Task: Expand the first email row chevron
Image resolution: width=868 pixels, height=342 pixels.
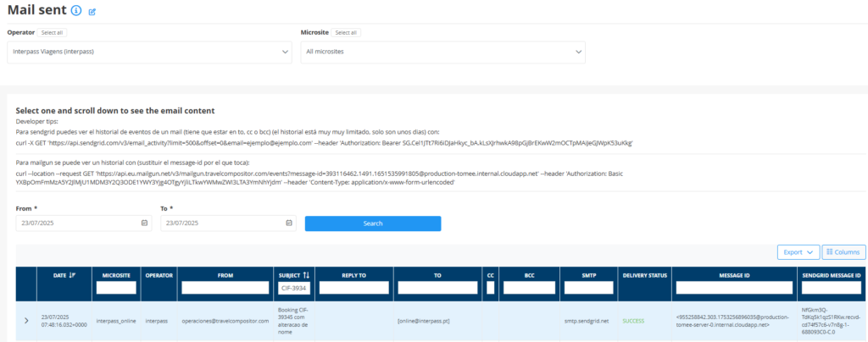Action: (26, 321)
